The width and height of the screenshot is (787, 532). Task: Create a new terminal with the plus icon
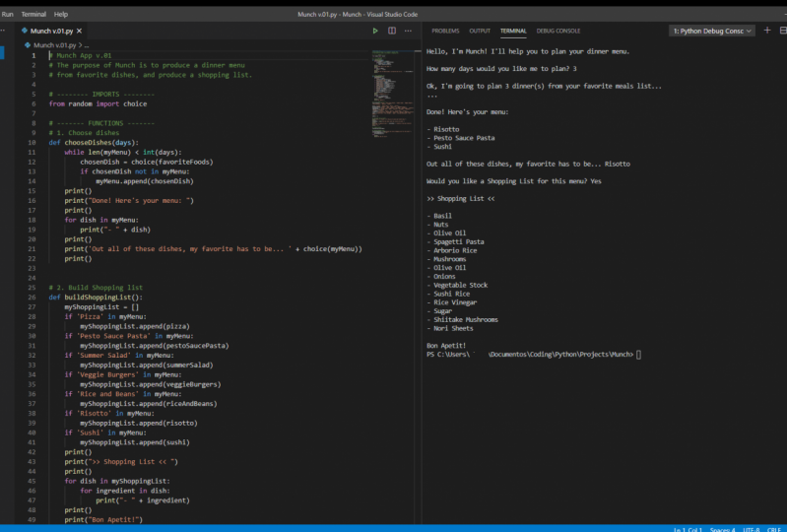(x=767, y=31)
